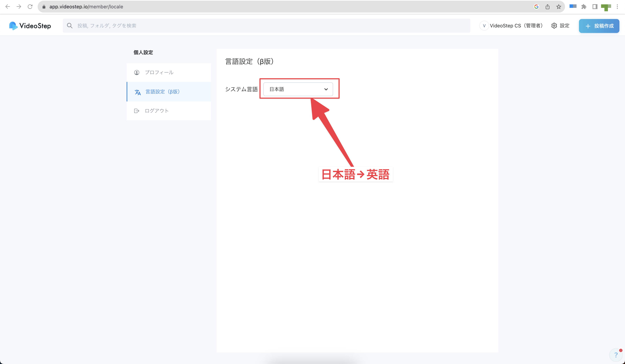Viewport: 625px width, 364px height.
Task: Reload the page in the browser
Action: point(30,7)
